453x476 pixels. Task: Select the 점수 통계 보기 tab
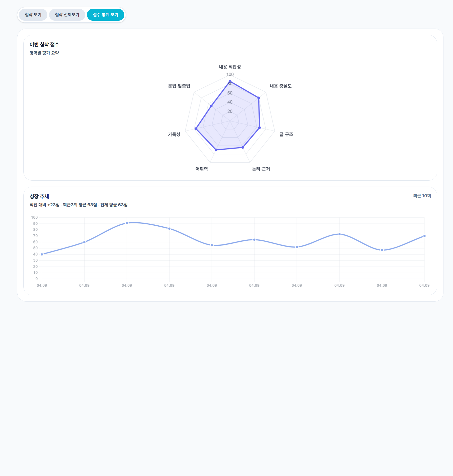106,15
